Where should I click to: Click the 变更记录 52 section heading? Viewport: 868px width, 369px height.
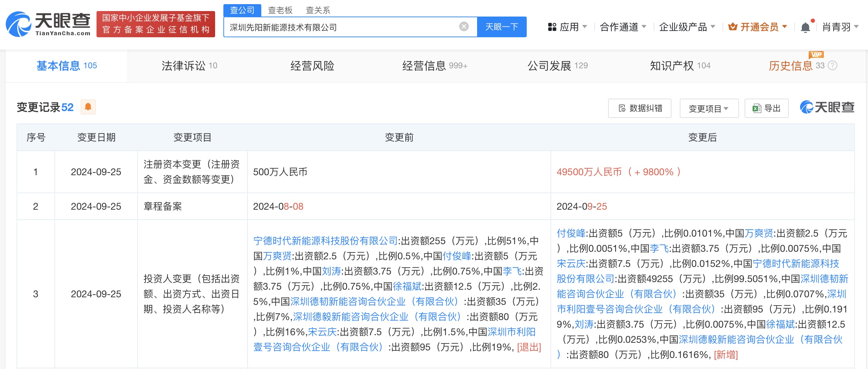pos(45,107)
